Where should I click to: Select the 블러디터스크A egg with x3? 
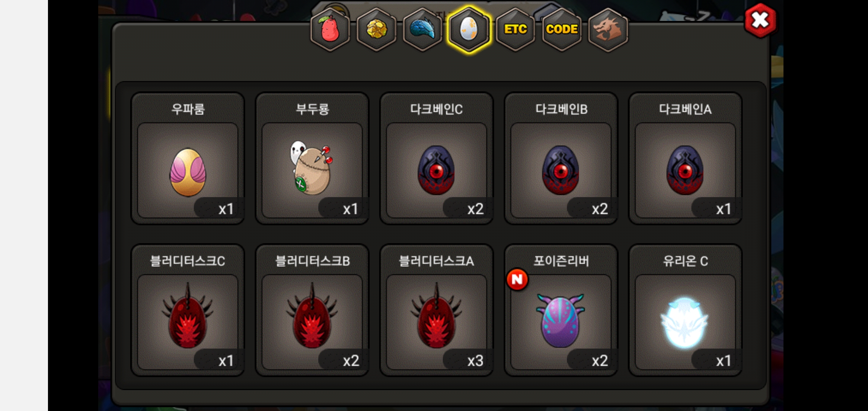[x=437, y=310]
